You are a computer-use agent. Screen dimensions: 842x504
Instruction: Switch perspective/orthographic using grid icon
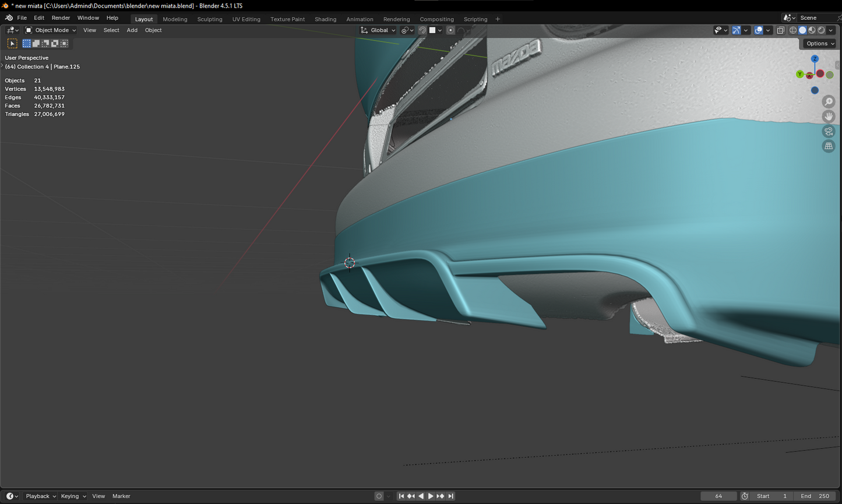click(x=828, y=146)
